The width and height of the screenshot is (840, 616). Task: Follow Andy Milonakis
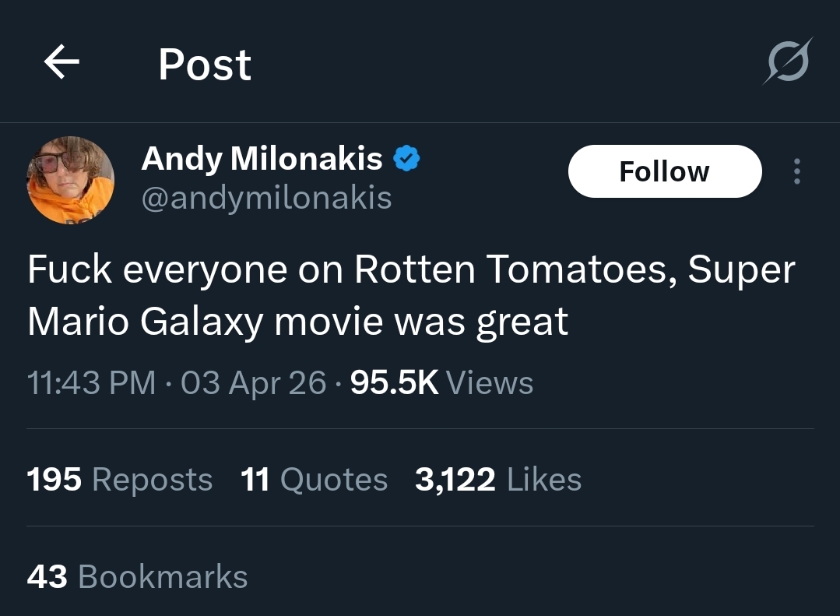tap(664, 171)
